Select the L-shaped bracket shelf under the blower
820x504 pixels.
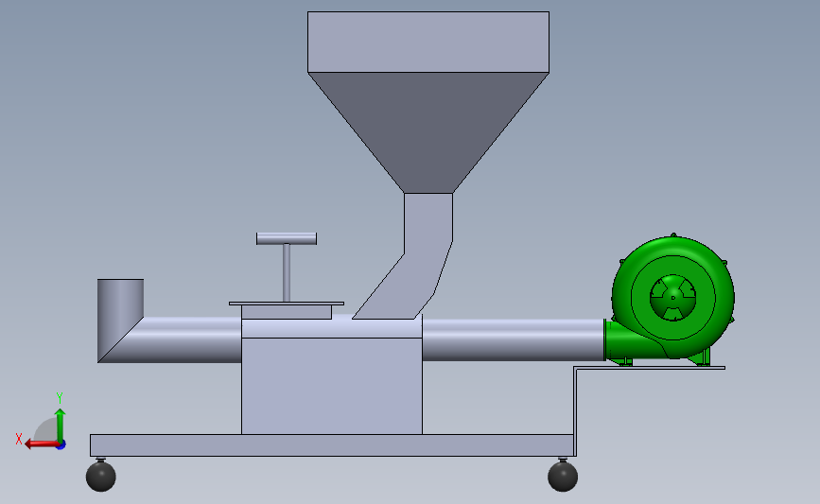pyautogui.click(x=649, y=368)
